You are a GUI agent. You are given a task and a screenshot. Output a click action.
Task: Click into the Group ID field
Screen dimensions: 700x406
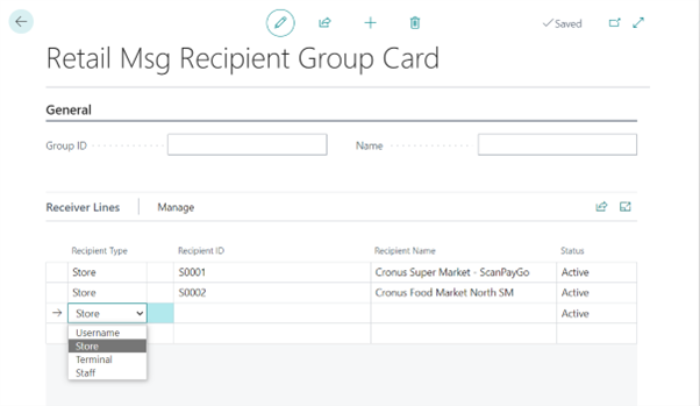[x=247, y=145]
